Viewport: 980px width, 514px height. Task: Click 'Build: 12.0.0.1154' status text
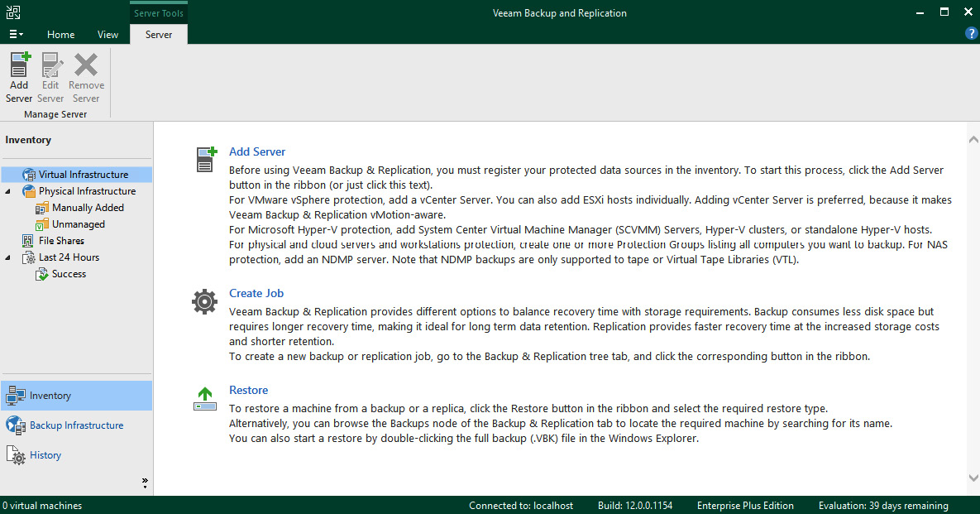[x=635, y=505]
